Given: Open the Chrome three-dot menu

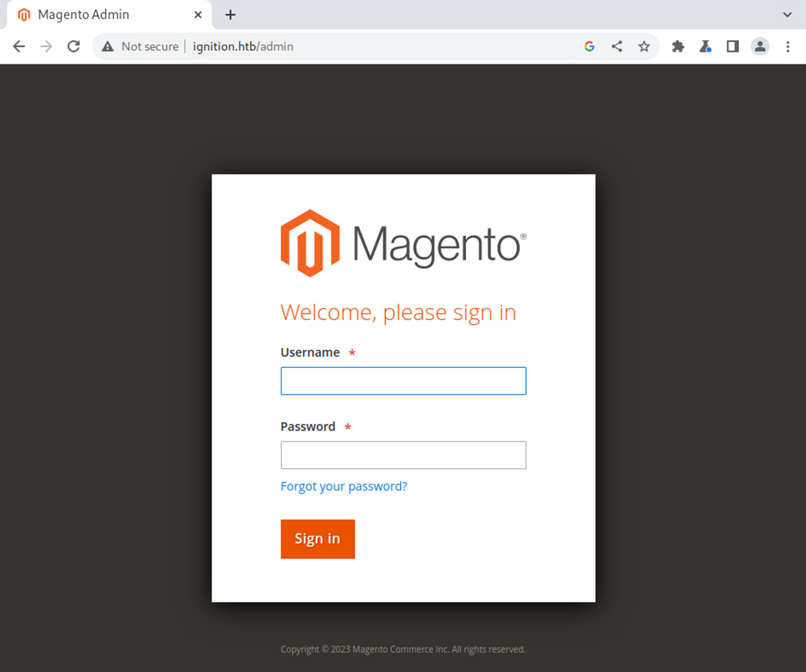Looking at the screenshot, I should pyautogui.click(x=788, y=47).
